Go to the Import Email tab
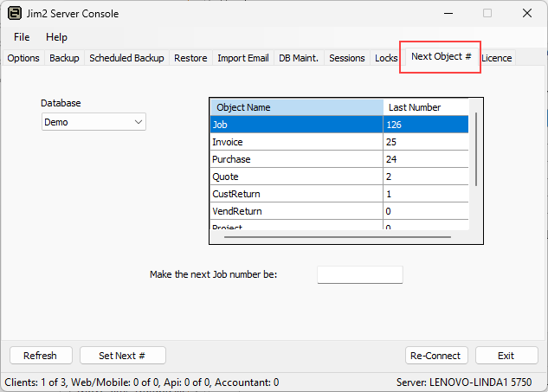 point(242,59)
